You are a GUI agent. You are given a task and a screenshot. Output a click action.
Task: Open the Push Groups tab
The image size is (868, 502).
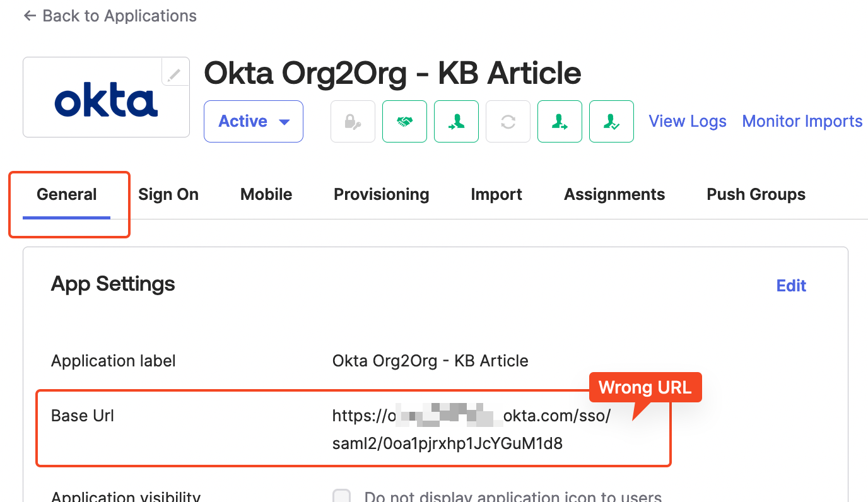[756, 194]
